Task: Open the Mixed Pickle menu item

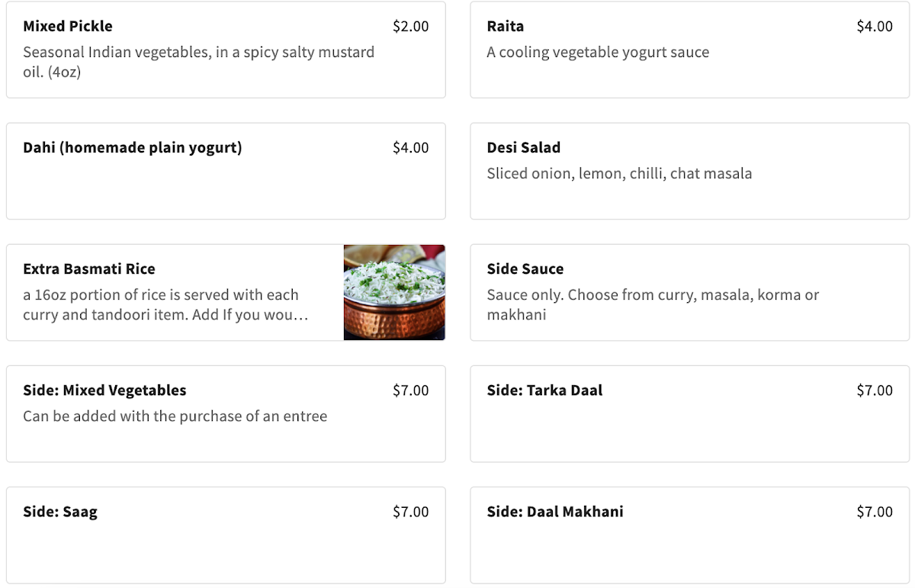Action: (226, 50)
